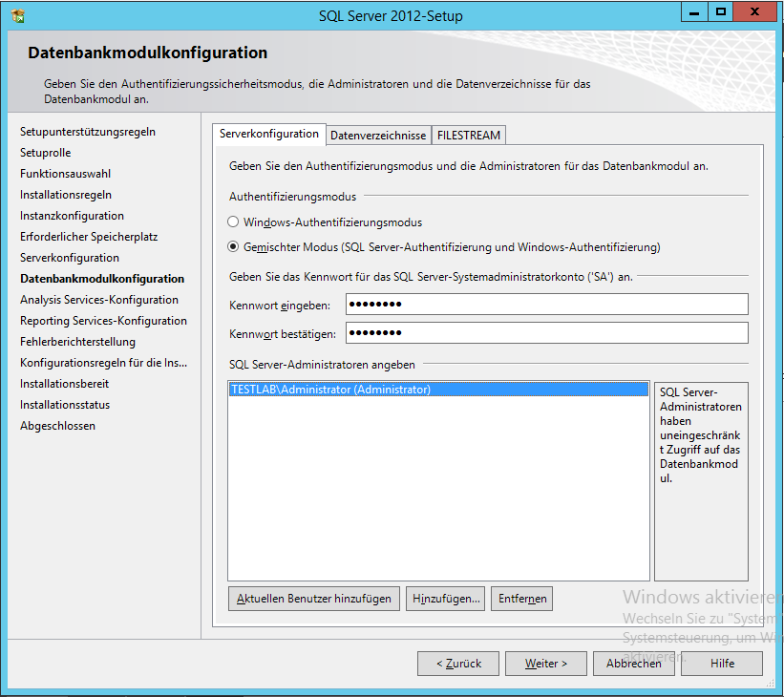Maximize the SQL Server 2012-Setup window
Screen dimensions: 784x697
721,12
